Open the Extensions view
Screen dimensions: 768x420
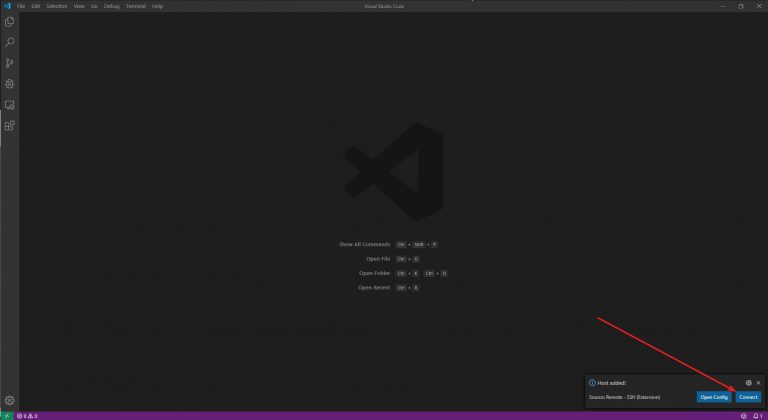coord(9,125)
